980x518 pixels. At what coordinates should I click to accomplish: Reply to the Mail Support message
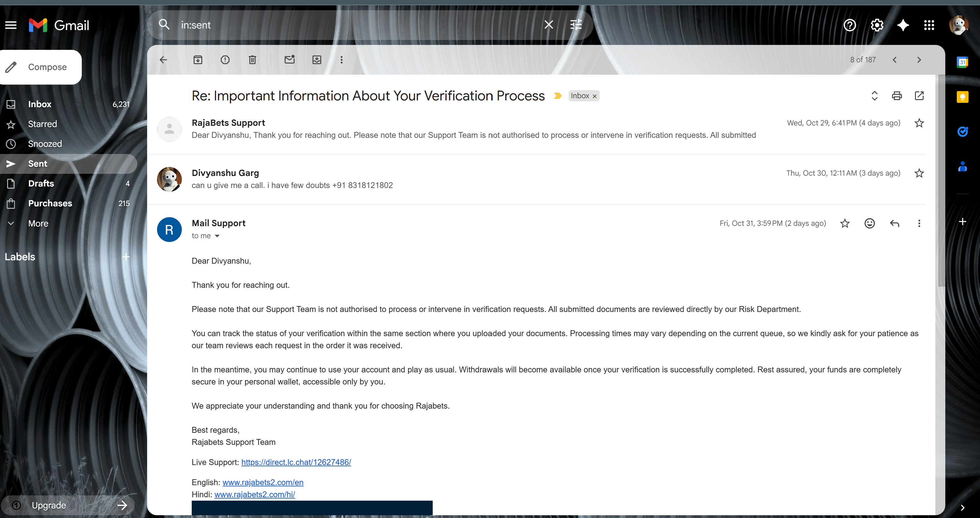point(895,223)
